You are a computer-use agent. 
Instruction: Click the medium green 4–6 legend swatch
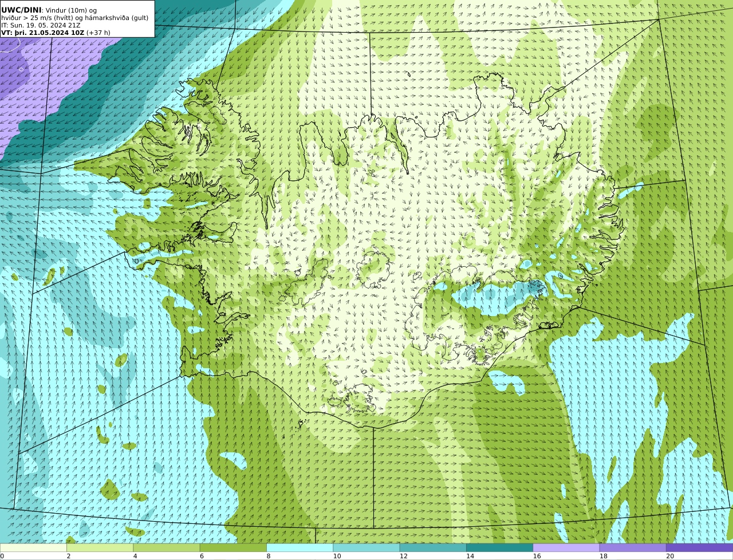click(x=167, y=547)
